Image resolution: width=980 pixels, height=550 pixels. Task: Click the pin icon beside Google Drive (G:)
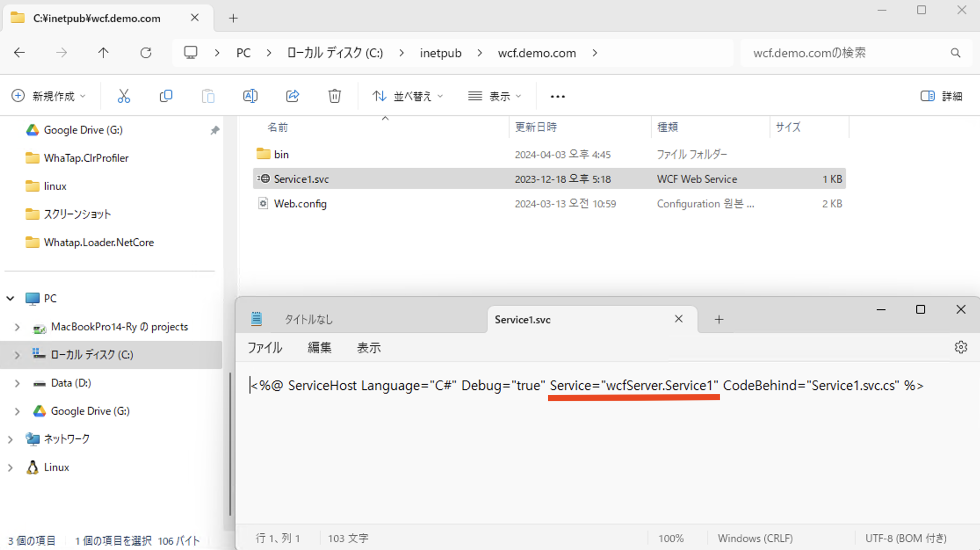[214, 130]
